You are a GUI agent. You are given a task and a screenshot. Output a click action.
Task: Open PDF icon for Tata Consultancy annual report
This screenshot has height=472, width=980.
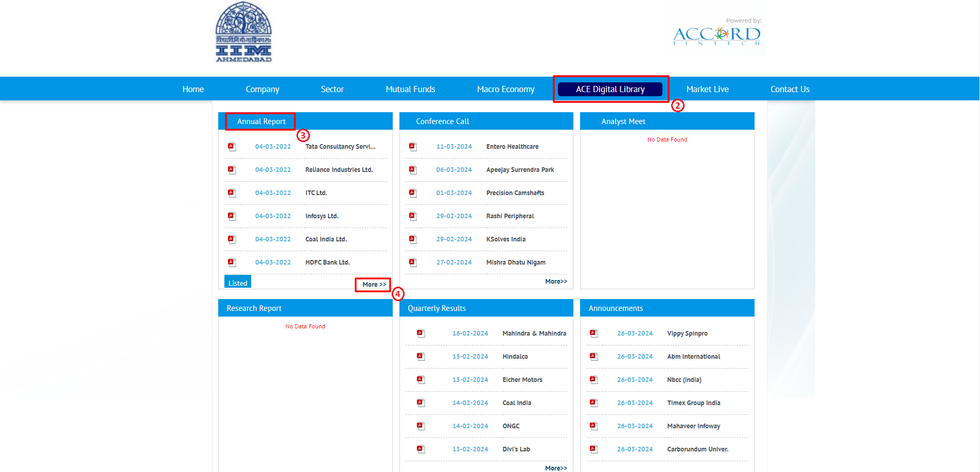(x=232, y=147)
